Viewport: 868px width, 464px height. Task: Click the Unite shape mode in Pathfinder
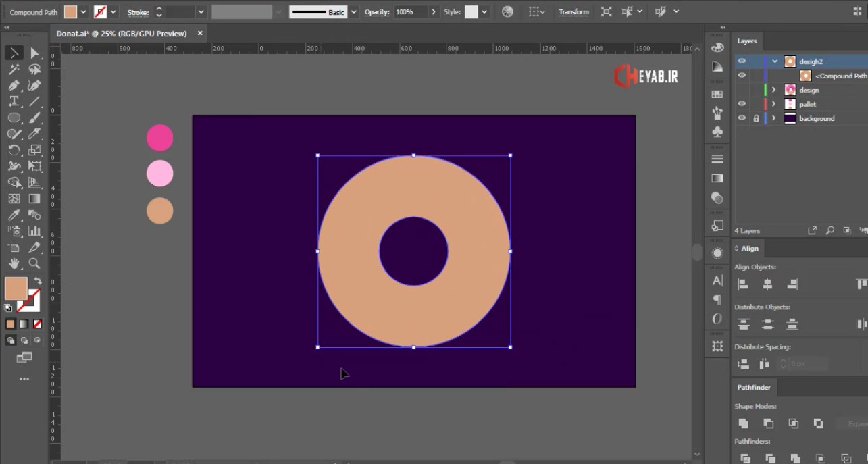pos(744,423)
